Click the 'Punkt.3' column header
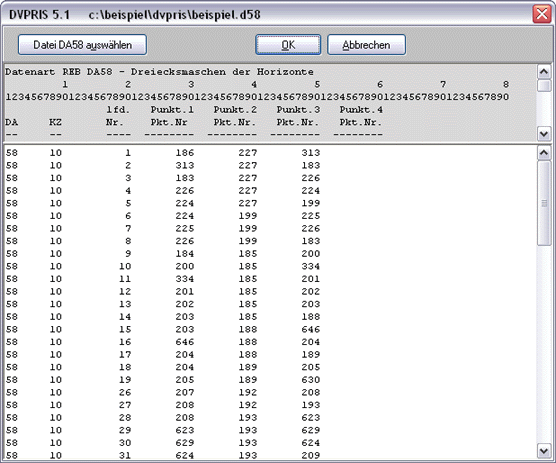The height and width of the screenshot is (463, 556). (x=298, y=110)
